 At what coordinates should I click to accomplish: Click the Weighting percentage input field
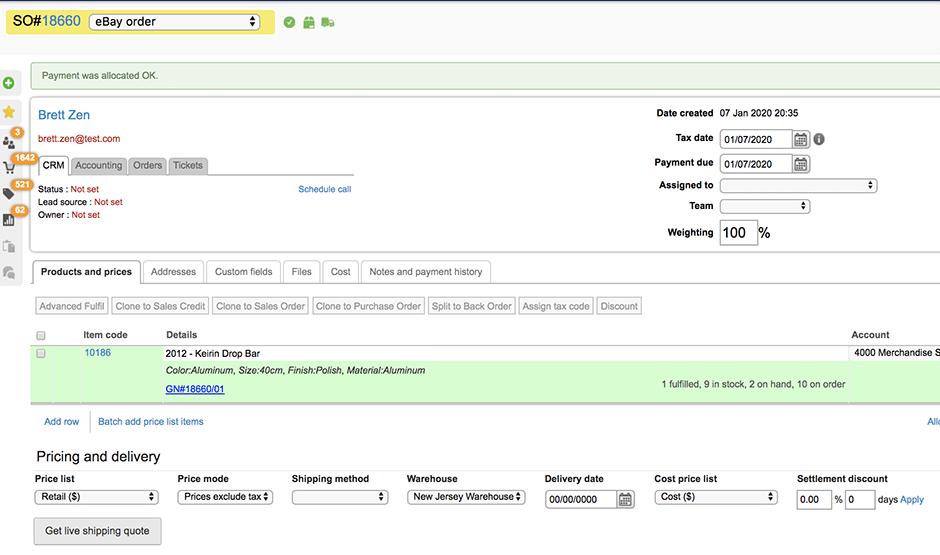click(738, 233)
